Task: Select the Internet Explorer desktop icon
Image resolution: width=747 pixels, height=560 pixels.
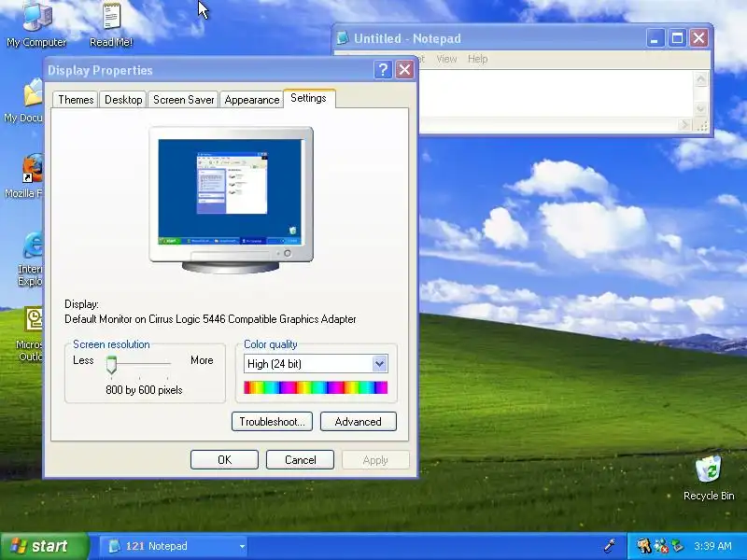Action: pos(30,259)
